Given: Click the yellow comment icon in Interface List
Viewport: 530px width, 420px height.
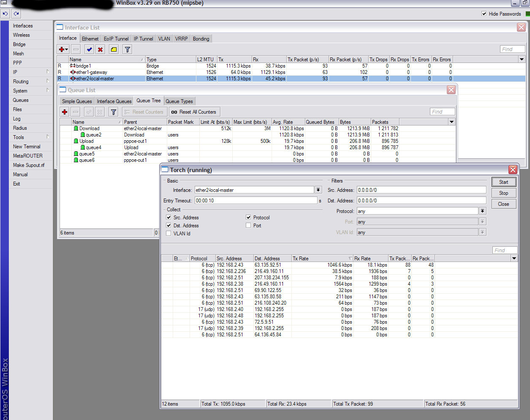Looking at the screenshot, I should click(114, 49).
